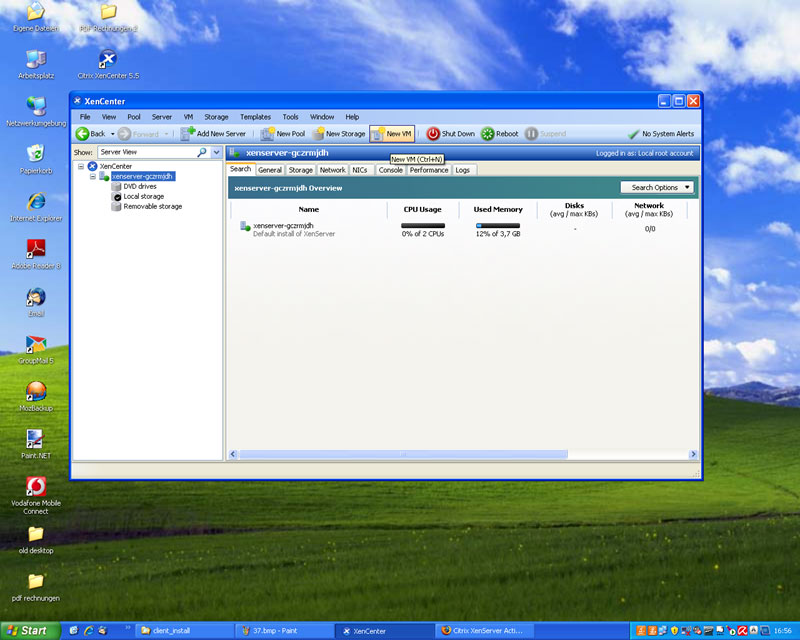Click the search magnifier icon in Show box

[202, 152]
